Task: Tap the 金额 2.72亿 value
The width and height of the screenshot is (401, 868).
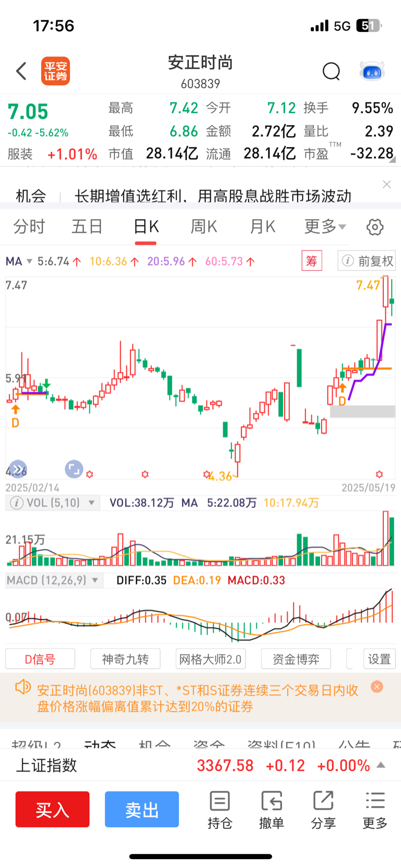Action: click(x=274, y=131)
